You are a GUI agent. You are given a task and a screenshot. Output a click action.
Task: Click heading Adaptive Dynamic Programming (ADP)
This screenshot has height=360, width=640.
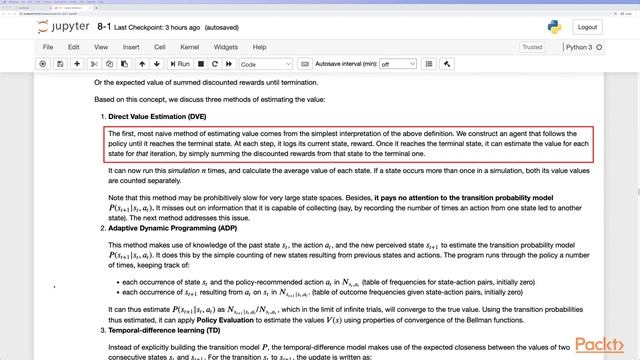(173, 228)
